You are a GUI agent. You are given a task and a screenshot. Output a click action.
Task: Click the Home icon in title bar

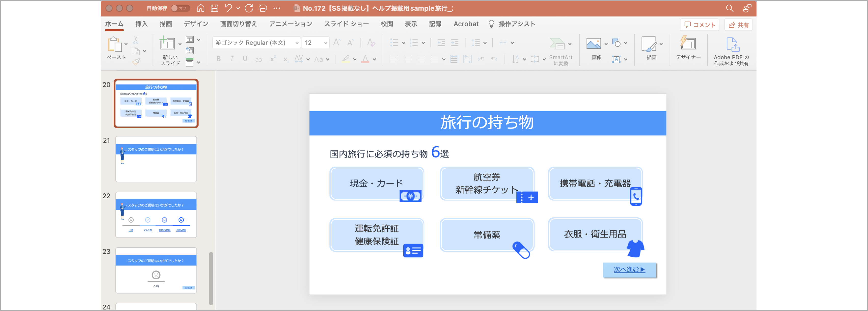pos(201,8)
